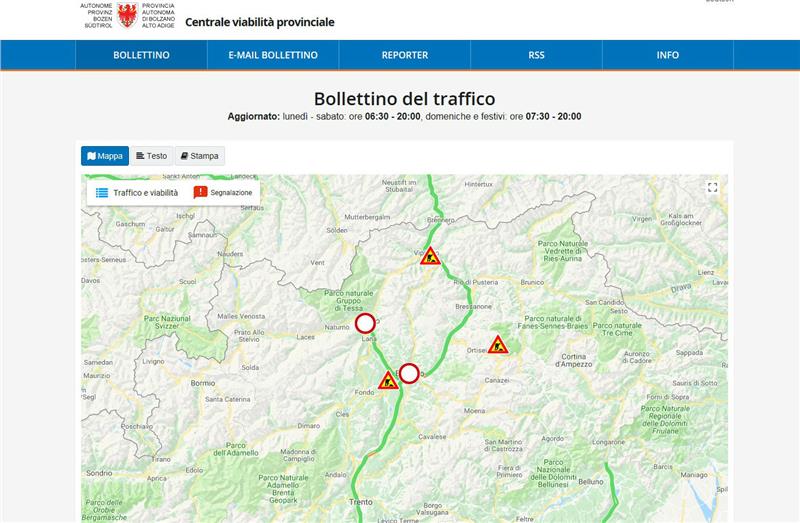Select the road closure circle near Naturno
This screenshot has height=523, width=800.
point(365,323)
